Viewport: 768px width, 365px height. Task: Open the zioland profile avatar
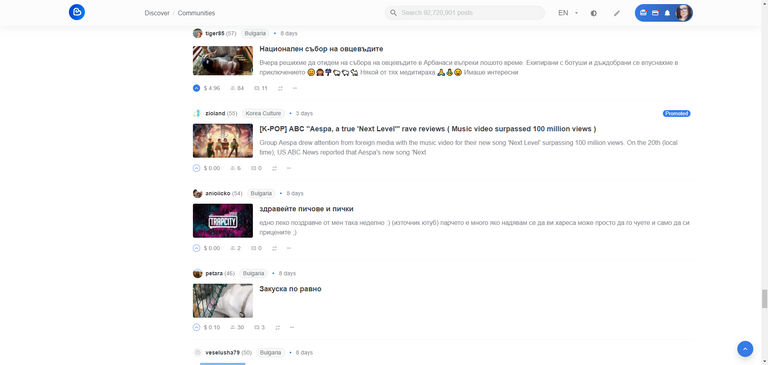(197, 113)
